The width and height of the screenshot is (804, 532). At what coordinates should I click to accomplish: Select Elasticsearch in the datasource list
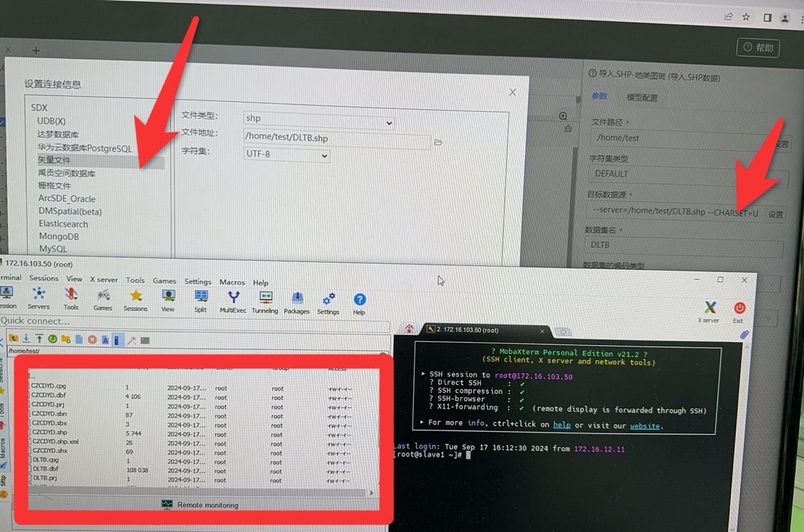[63, 224]
